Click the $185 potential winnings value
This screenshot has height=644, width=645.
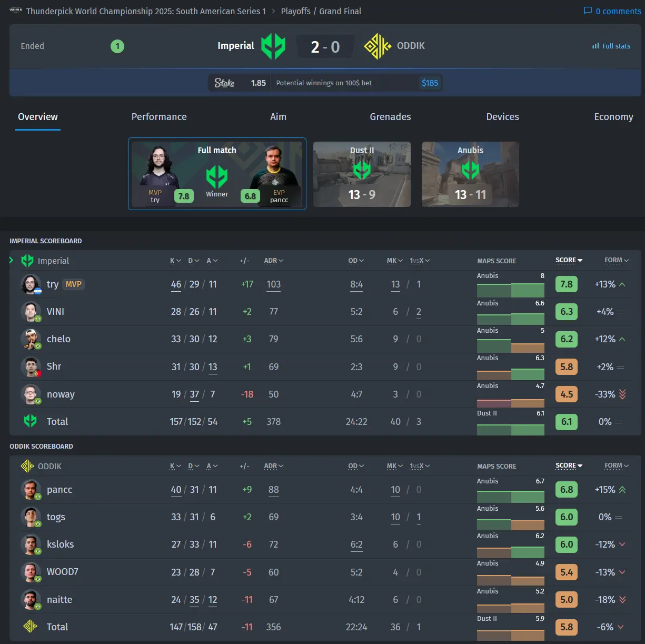[430, 83]
